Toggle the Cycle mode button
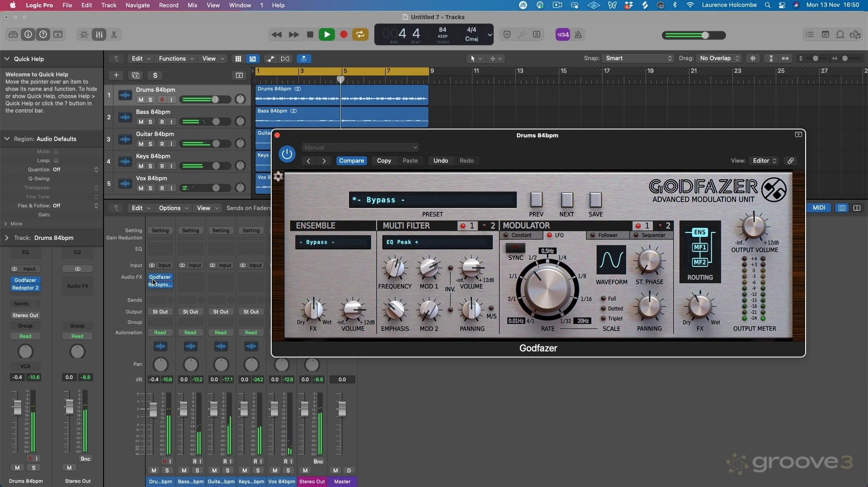This screenshot has height=487, width=868. pyautogui.click(x=360, y=35)
